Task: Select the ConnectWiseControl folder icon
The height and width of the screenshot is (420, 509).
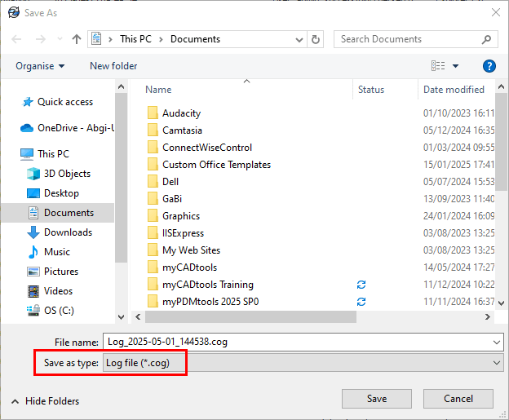Action: click(x=153, y=148)
